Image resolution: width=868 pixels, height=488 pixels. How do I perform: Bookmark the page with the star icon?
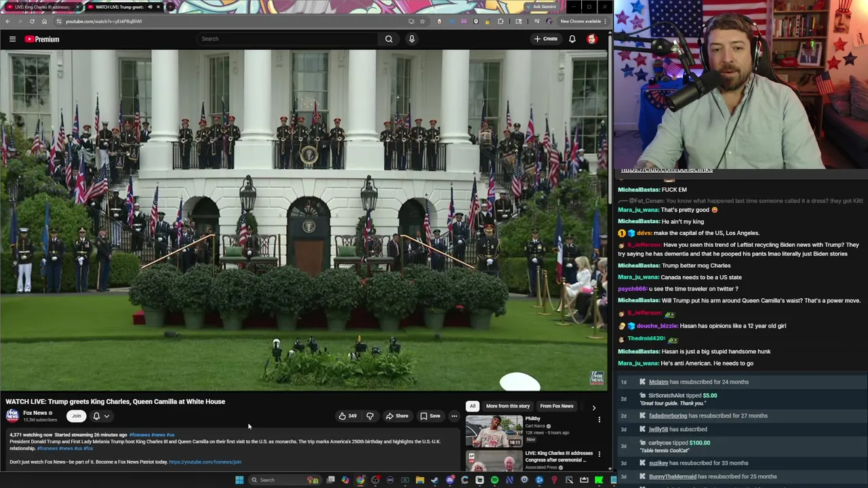coord(422,21)
